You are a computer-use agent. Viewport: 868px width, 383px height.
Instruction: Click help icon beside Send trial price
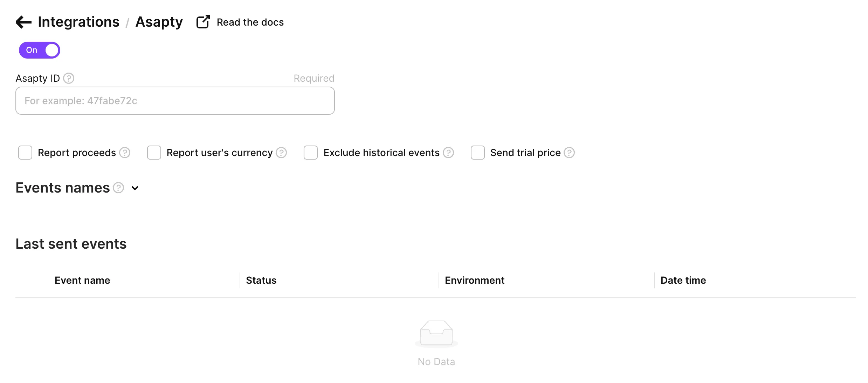(x=569, y=153)
